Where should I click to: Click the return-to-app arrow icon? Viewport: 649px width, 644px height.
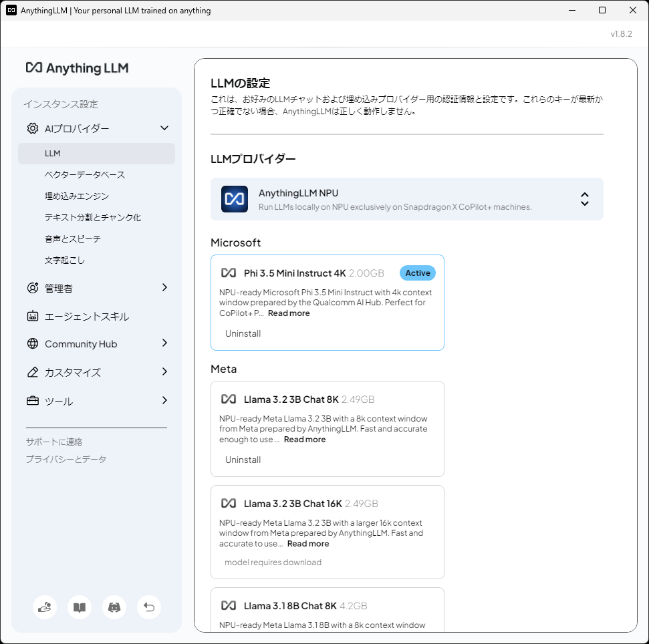point(148,607)
